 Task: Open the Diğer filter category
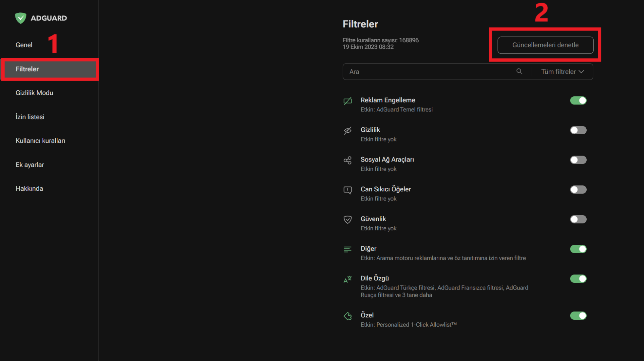[369, 249]
